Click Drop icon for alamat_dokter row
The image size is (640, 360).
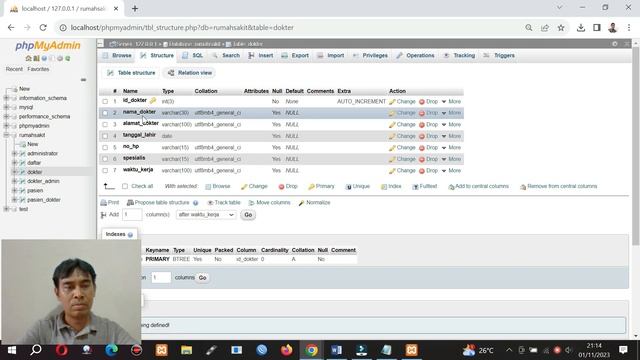(422, 124)
